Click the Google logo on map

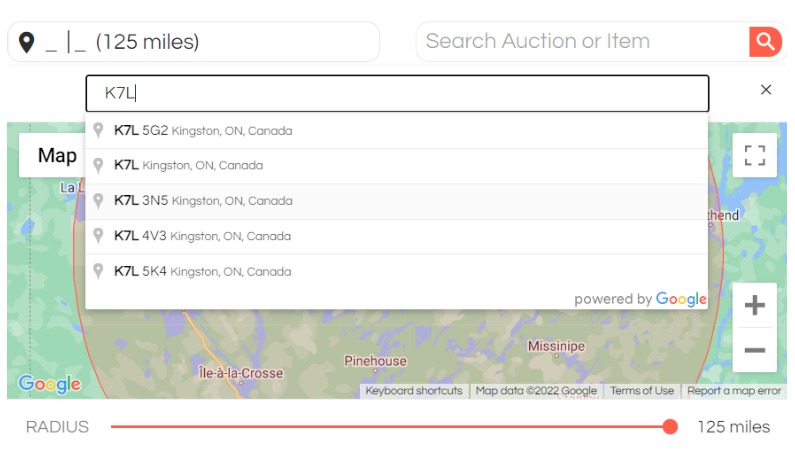[x=49, y=384]
